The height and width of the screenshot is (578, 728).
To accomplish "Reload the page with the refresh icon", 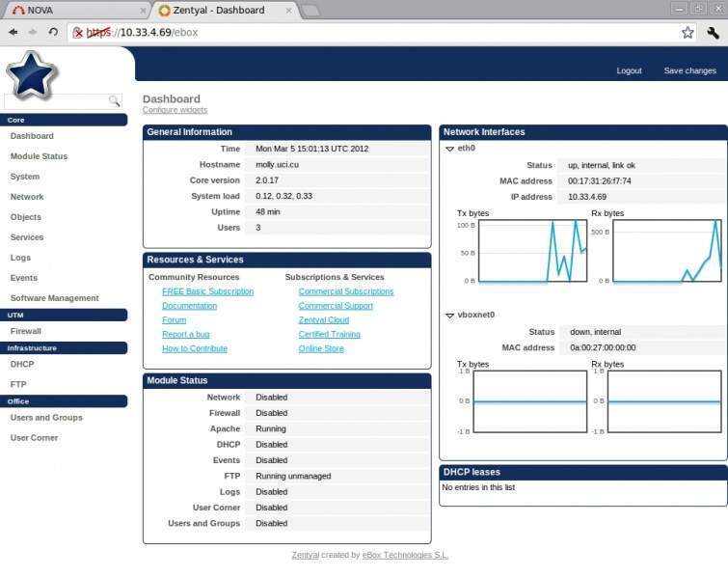I will pyautogui.click(x=53, y=32).
